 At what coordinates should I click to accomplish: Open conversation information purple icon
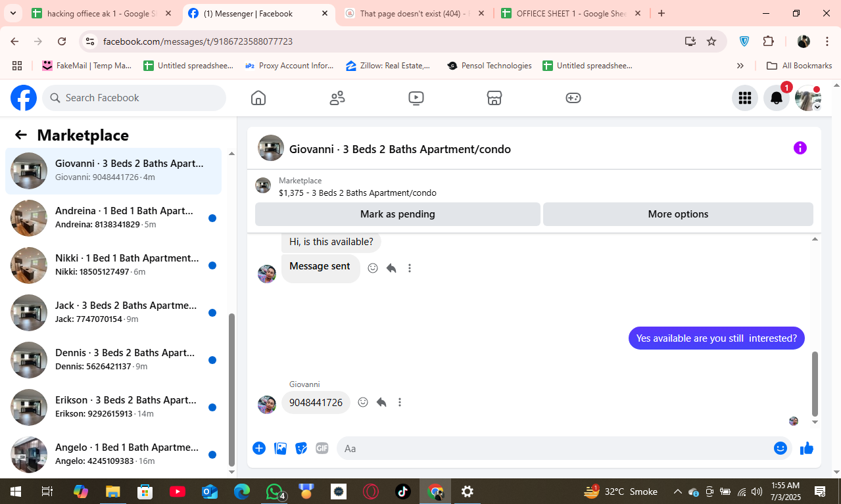coord(800,148)
